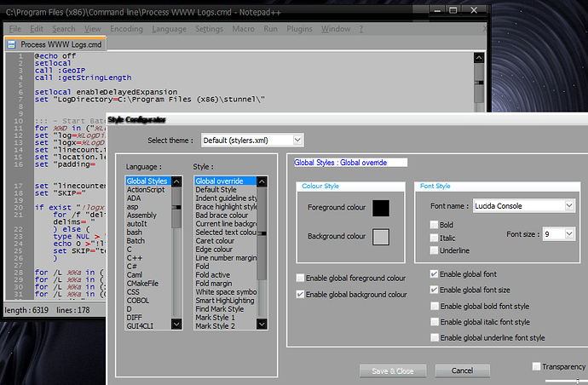This screenshot has height=385, width=588.
Task: Uncheck Enable global font
Action: [x=434, y=274]
